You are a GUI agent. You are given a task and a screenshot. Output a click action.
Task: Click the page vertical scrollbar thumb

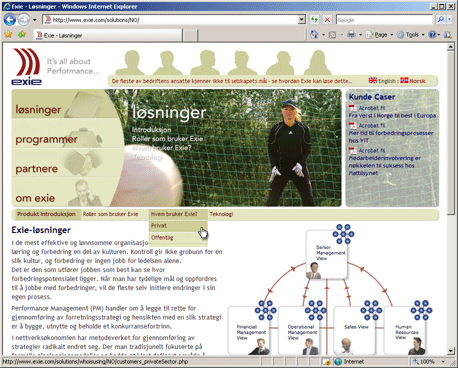point(451,133)
